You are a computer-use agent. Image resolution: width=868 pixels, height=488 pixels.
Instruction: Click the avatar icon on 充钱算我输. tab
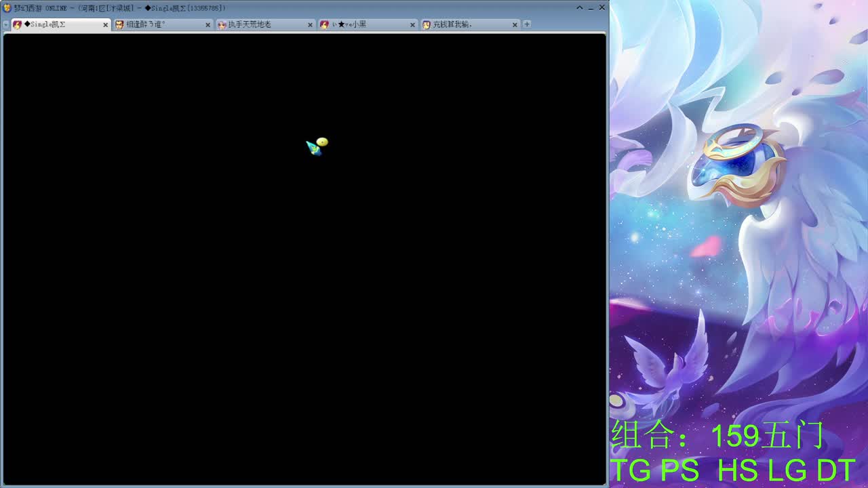point(427,24)
